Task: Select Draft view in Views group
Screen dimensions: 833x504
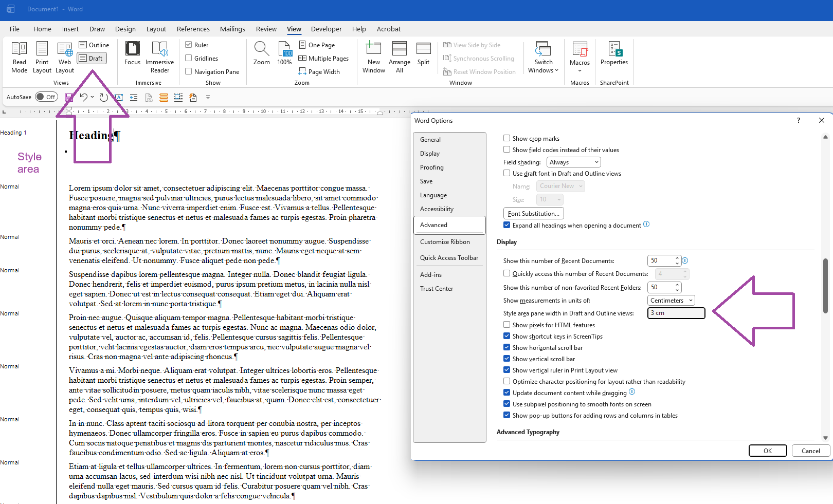Action: pyautogui.click(x=92, y=59)
